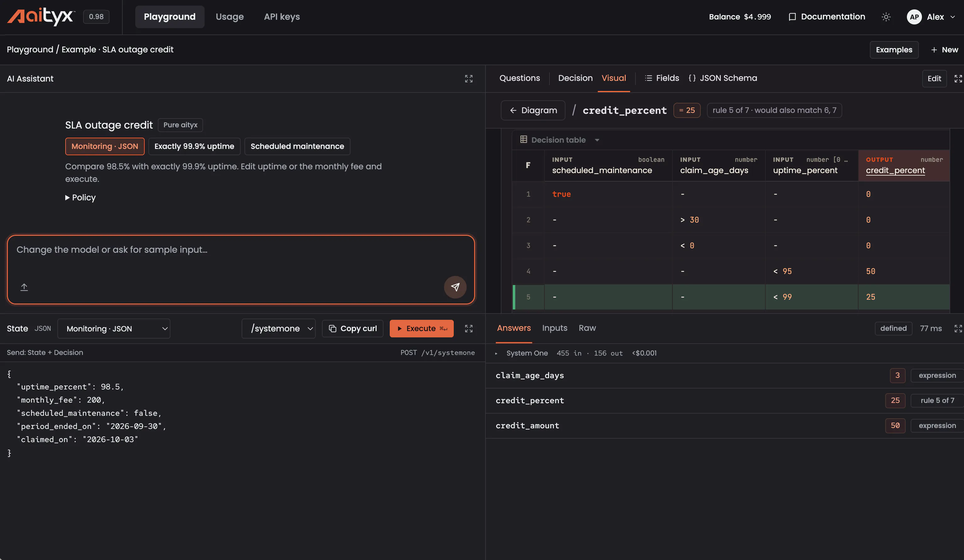Expand the Policy disclosure triangle

(67, 198)
